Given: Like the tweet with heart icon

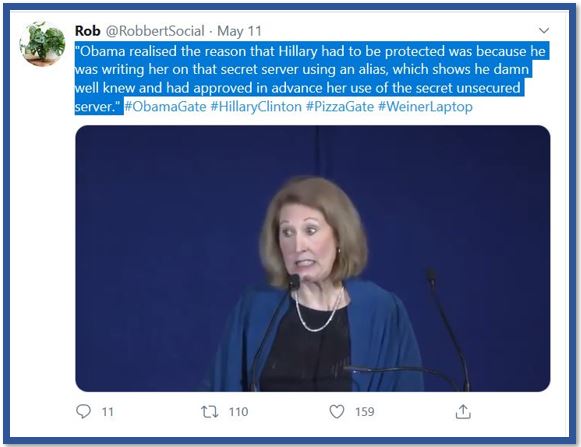Looking at the screenshot, I should [337, 411].
